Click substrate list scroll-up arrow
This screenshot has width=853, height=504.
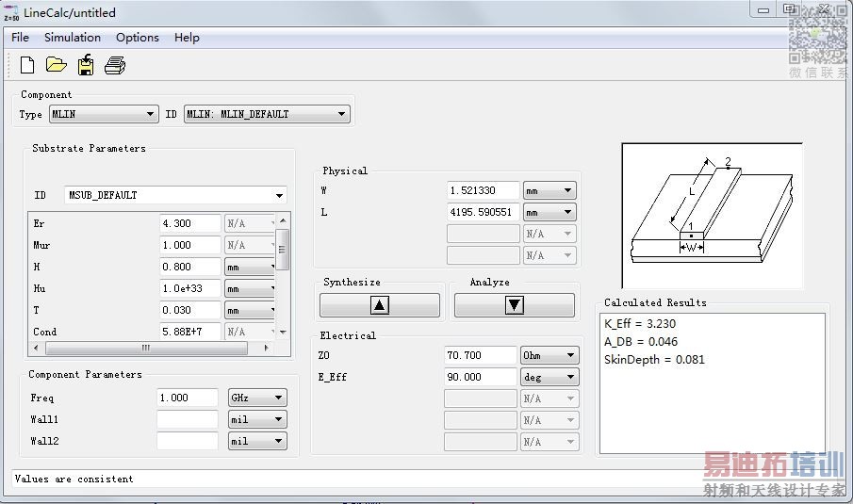point(283,220)
